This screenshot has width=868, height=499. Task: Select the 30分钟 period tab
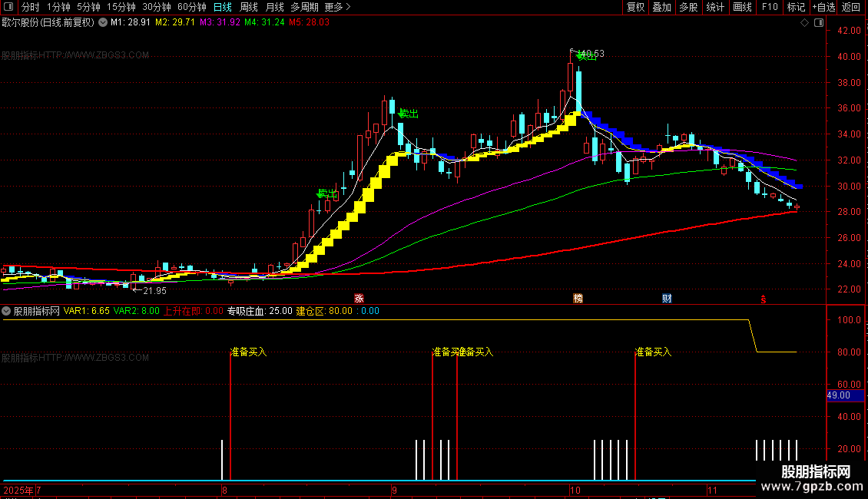coord(156,7)
